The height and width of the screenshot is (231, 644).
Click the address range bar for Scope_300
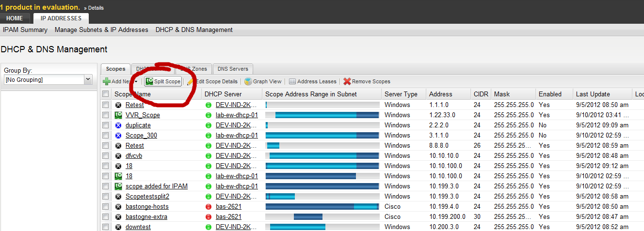point(322,135)
